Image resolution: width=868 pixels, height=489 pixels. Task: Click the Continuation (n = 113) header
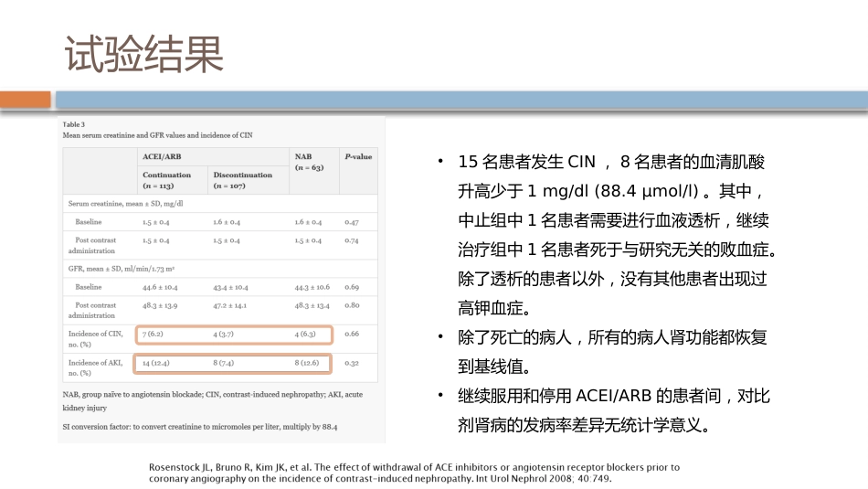pos(166,180)
